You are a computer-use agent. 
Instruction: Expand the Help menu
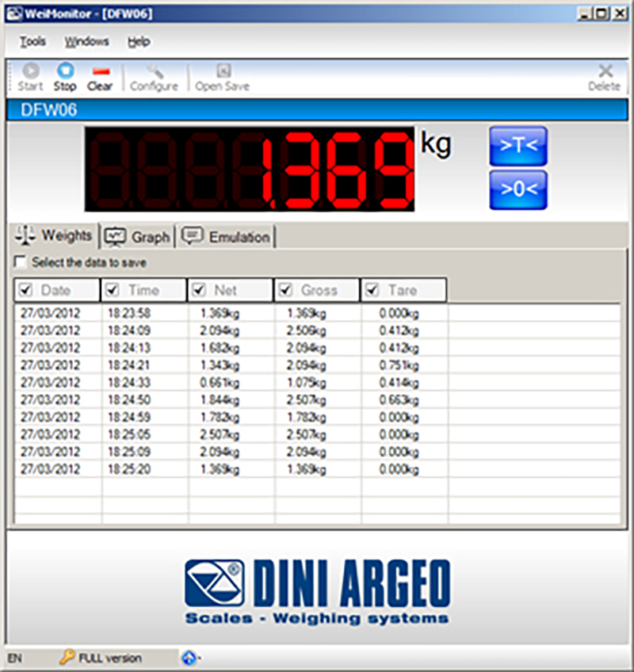(139, 42)
